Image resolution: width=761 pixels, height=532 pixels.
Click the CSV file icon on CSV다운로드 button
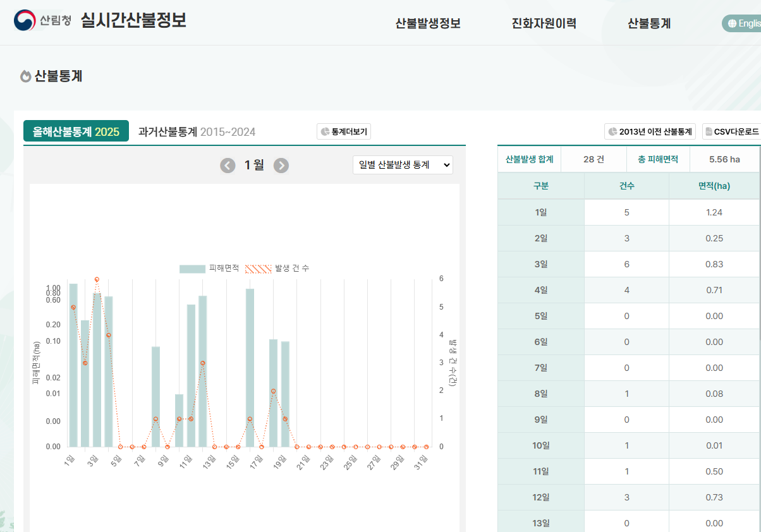pyautogui.click(x=708, y=131)
